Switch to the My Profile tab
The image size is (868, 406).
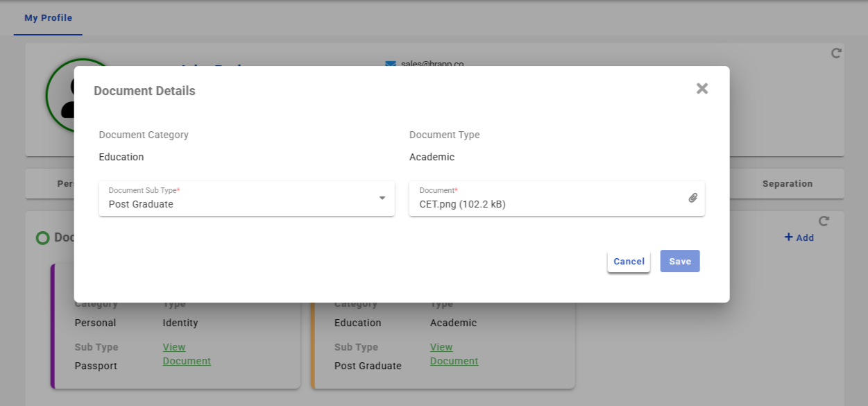pyautogui.click(x=48, y=18)
